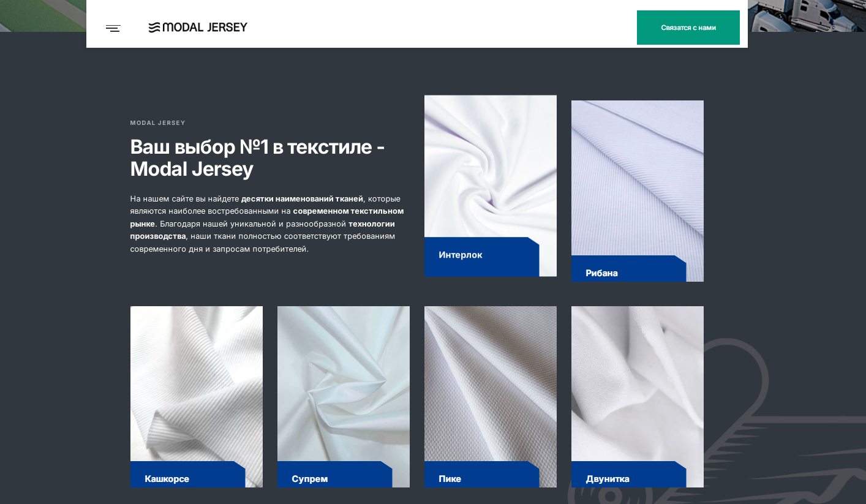
Task: Open the hamburger menu icon
Action: 113,28
